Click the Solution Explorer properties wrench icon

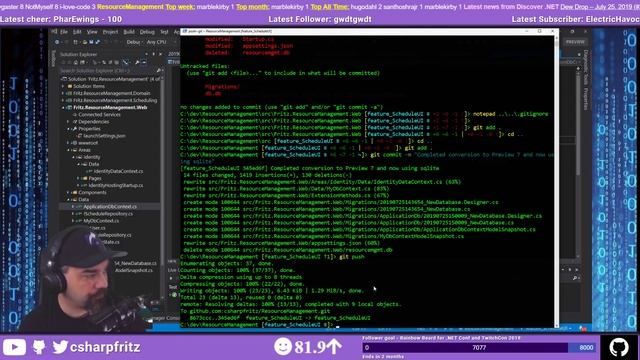pos(137,62)
